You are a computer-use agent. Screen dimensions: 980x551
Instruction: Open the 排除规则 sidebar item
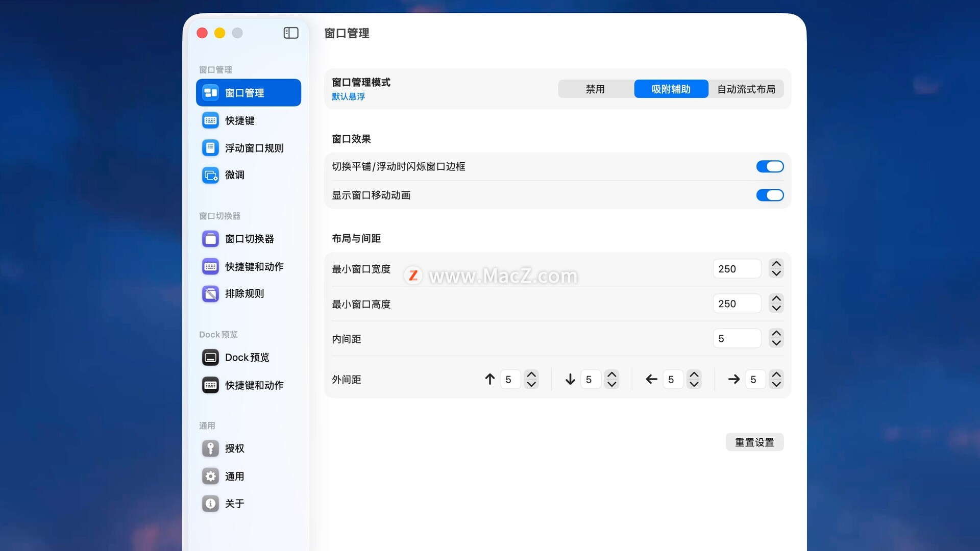tap(249, 293)
